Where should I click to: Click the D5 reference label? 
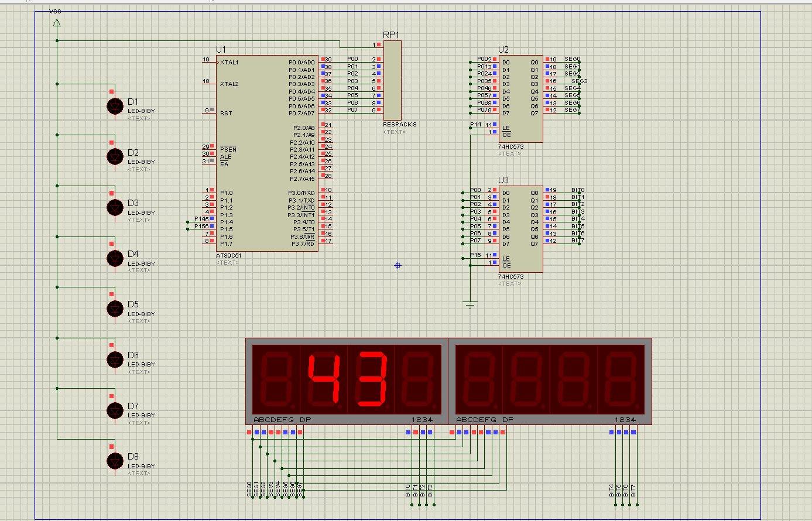pos(133,304)
